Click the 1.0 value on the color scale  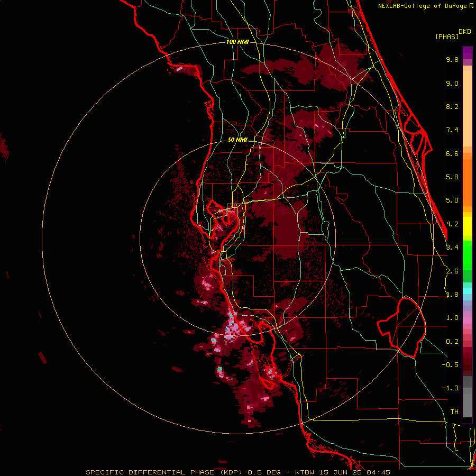click(452, 318)
